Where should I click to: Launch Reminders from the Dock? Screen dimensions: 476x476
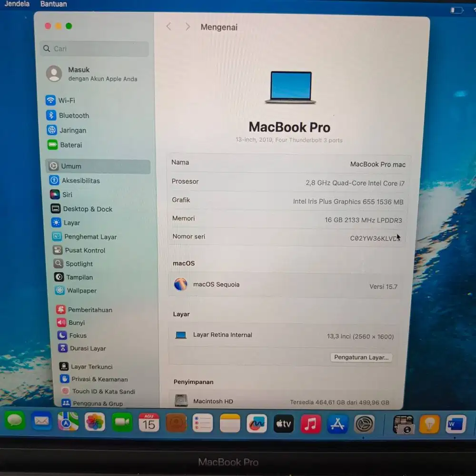(202, 423)
